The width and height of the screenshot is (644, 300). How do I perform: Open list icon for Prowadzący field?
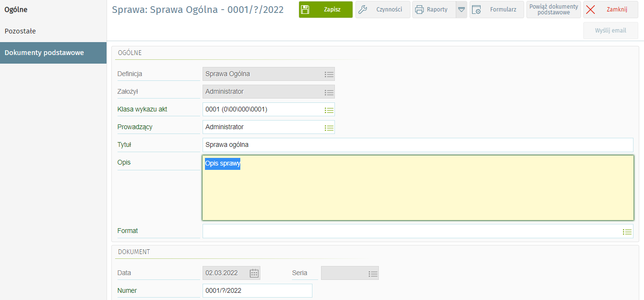pyautogui.click(x=329, y=127)
